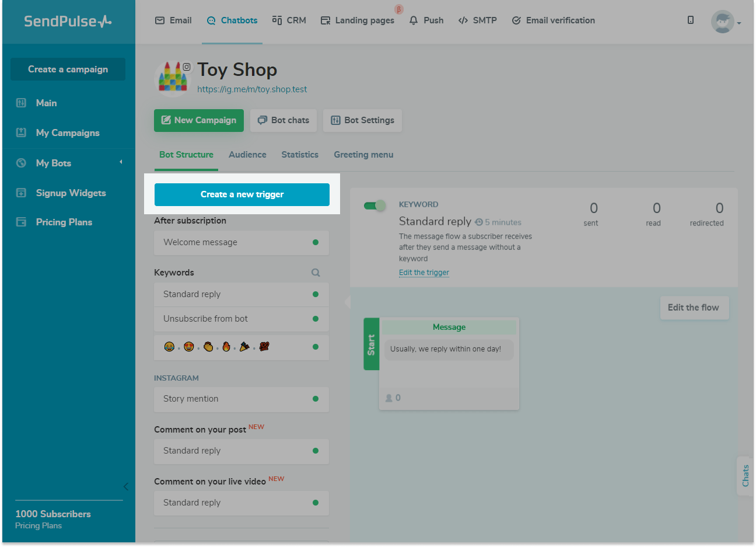Select the Standard reply keyword trigger
Viewport: 756px width, 547px height.
point(242,295)
